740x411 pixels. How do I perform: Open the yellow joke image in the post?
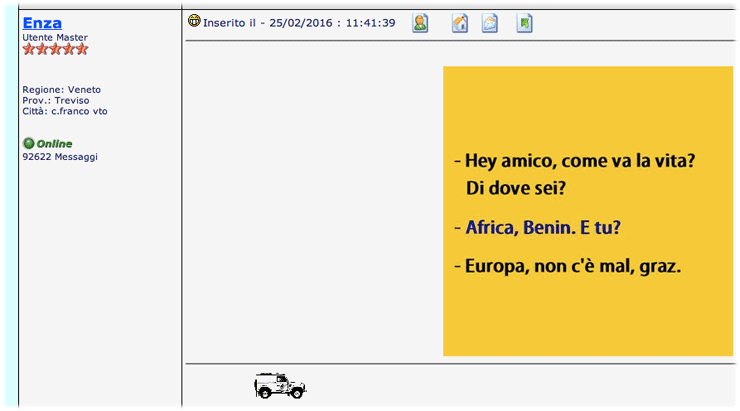[588, 211]
